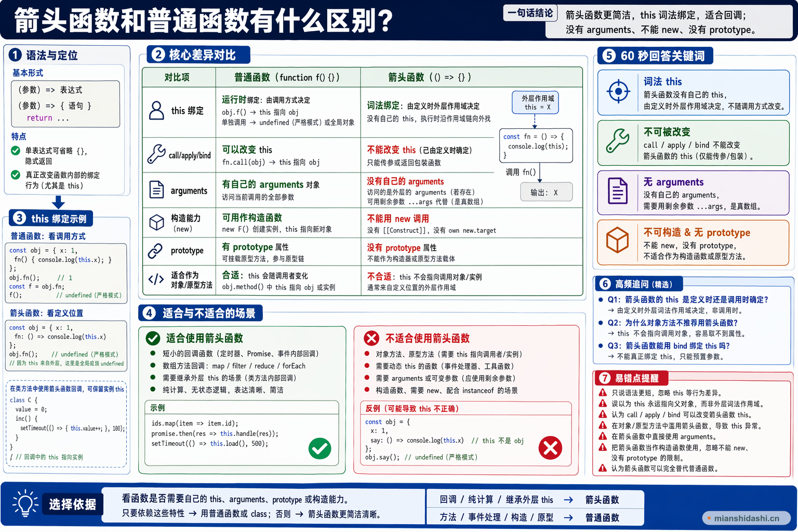The width and height of the screenshot is (798, 532).
Task: Click the green check next to 单表达式可省略 {}
Action: [16, 151]
